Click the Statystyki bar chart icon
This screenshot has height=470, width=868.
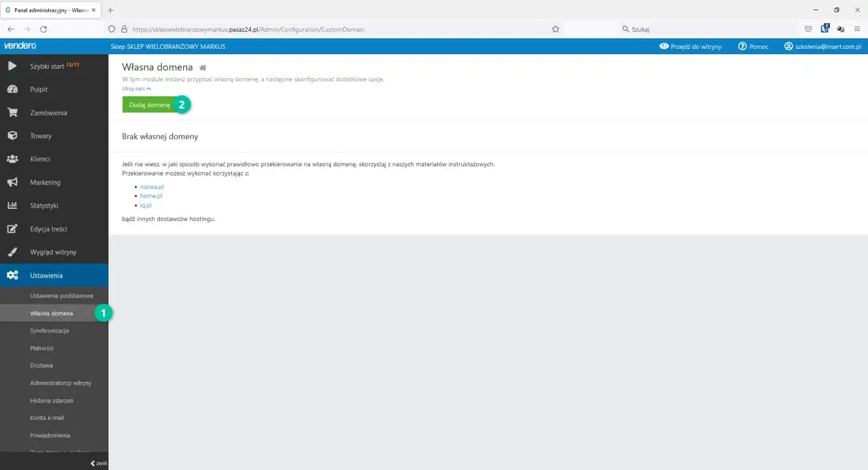(x=12, y=205)
